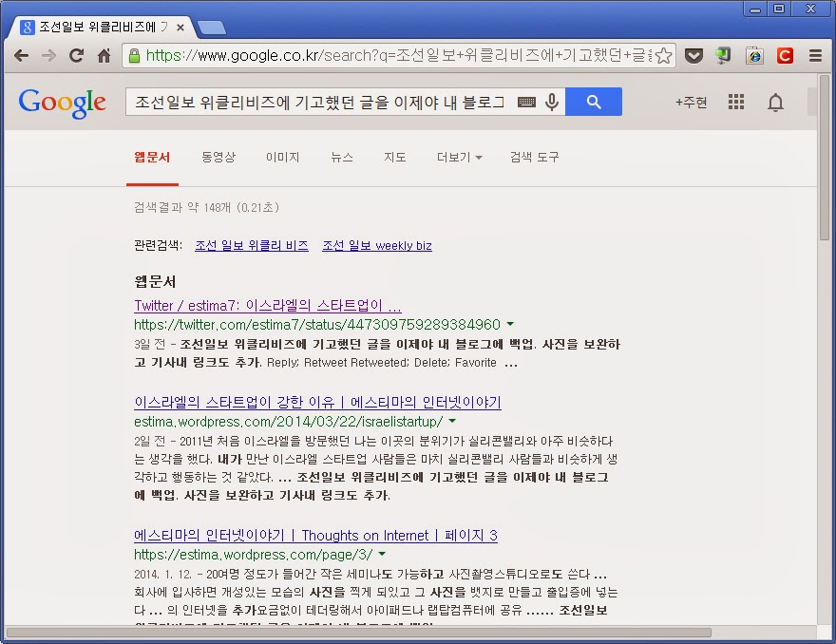Expand arrow beside estima.wordpress.com/page/3 URL

tap(382, 555)
